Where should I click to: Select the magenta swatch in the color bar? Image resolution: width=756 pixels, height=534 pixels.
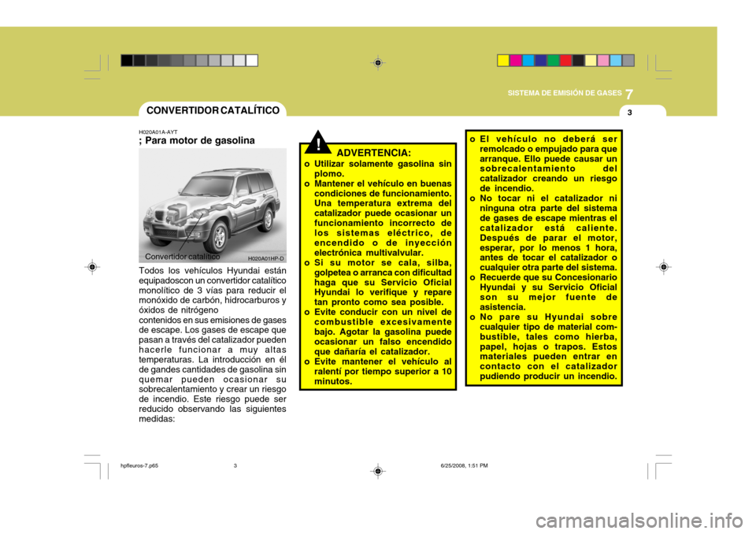point(516,61)
